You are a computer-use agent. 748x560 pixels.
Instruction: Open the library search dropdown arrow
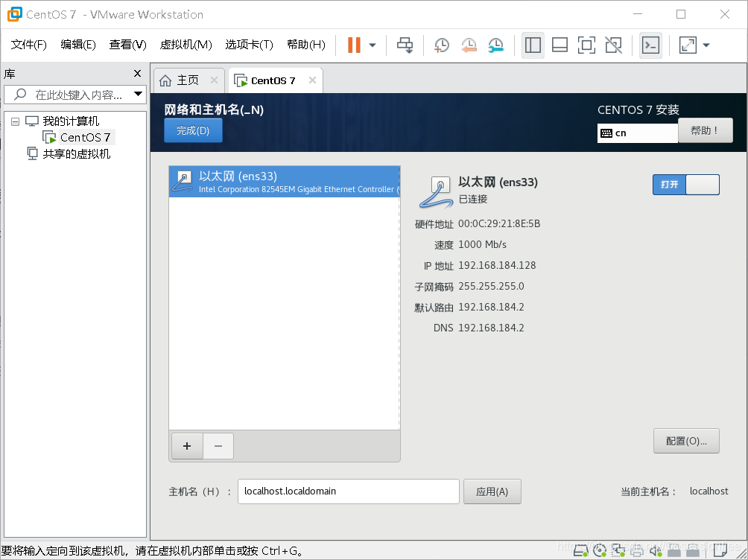tap(139, 94)
